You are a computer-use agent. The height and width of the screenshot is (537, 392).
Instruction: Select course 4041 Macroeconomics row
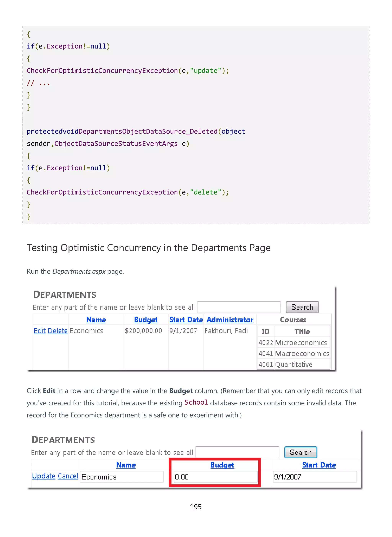[x=293, y=353]
